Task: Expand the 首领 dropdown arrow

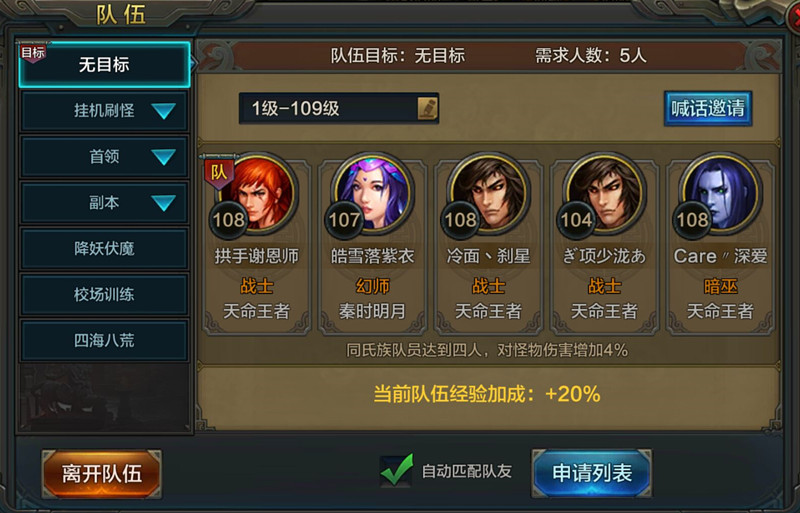Action: point(163,157)
